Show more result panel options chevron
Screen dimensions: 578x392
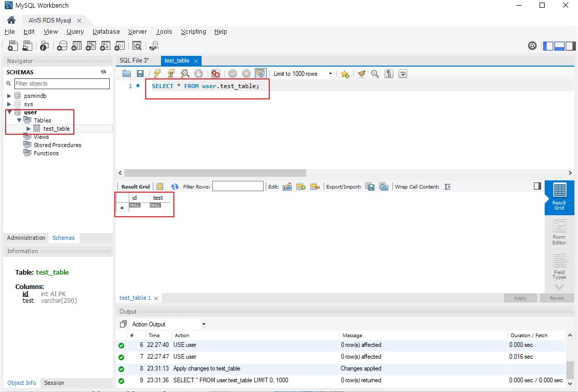click(559, 287)
